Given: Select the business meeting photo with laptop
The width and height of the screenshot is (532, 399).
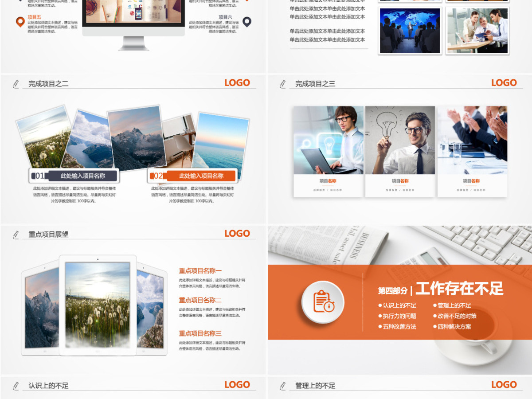Looking at the screenshot, I should coord(477,31).
